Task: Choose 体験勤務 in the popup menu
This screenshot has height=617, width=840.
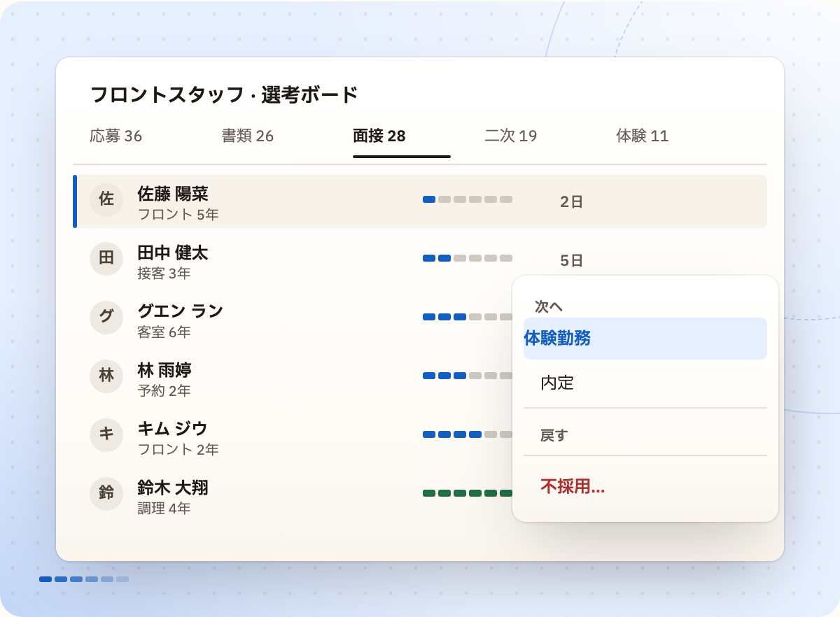Action: pyautogui.click(x=645, y=339)
